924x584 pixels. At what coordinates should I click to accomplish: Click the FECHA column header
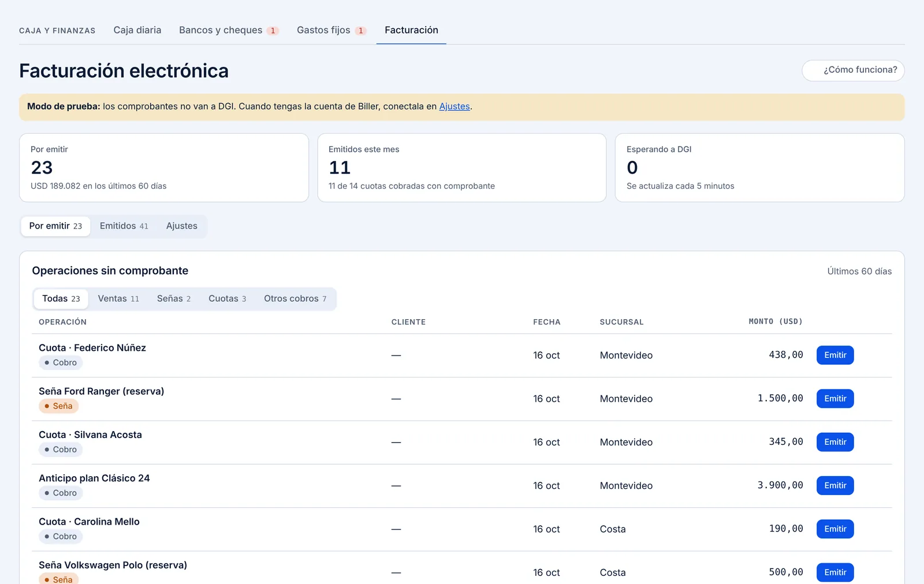point(546,322)
